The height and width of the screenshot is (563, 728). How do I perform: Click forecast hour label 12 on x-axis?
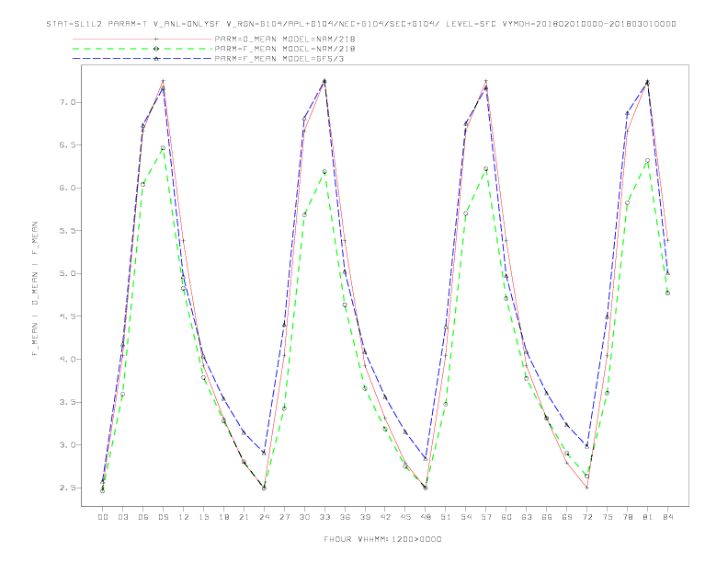click(x=184, y=517)
